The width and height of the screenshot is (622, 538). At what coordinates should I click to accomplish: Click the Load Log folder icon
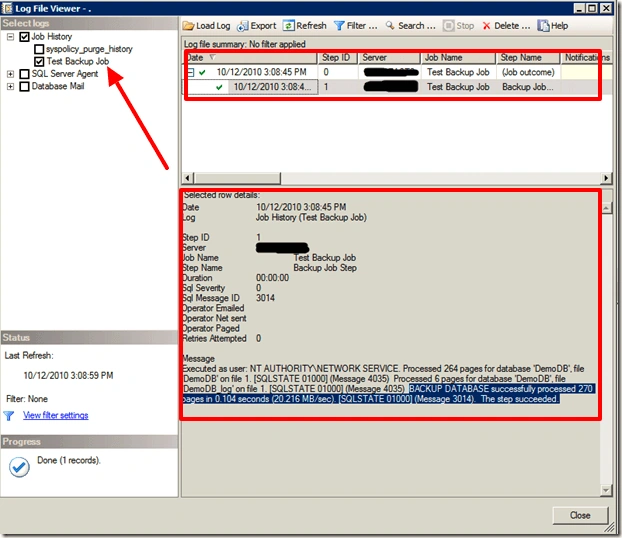click(x=188, y=26)
